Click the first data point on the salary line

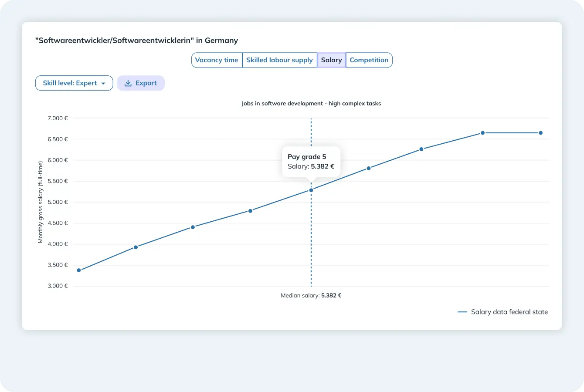coord(79,270)
